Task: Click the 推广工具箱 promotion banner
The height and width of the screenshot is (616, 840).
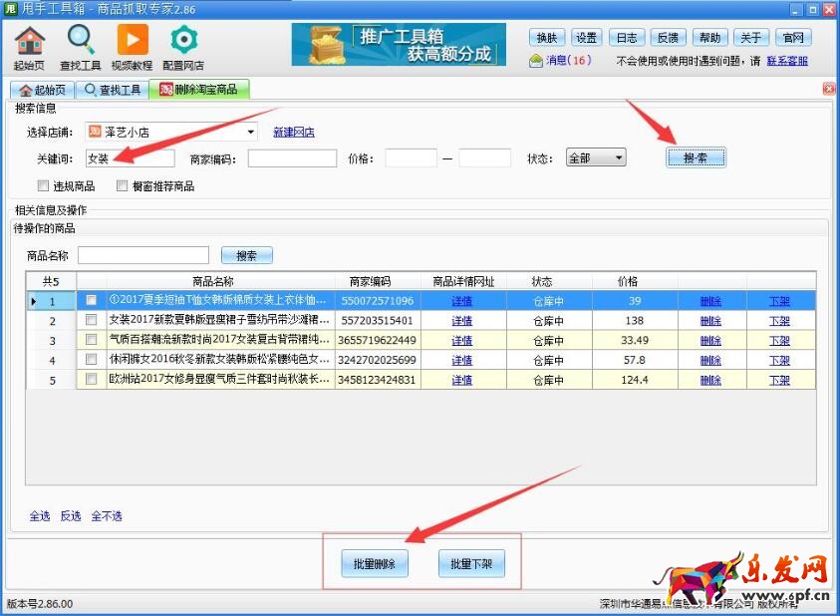Action: pyautogui.click(x=403, y=45)
